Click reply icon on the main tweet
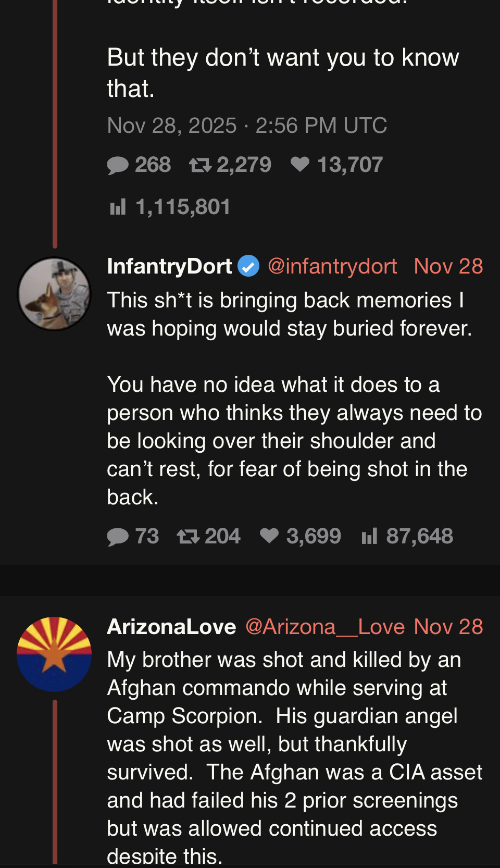 pos(118,166)
